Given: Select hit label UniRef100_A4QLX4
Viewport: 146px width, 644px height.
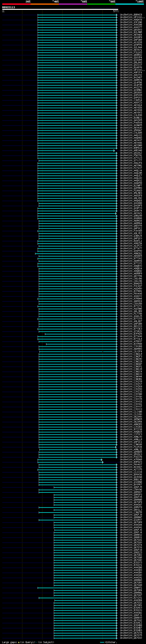Looking at the screenshot, I should (x=131, y=170).
